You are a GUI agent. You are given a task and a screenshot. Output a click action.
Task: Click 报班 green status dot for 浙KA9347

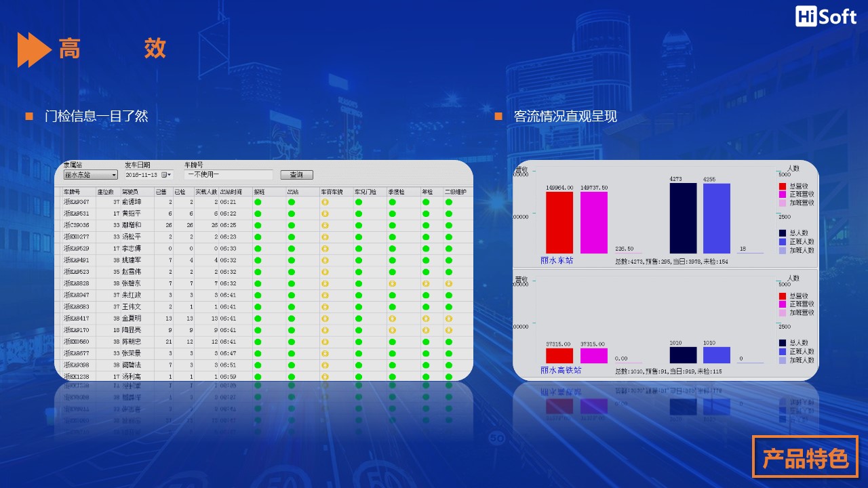click(258, 202)
